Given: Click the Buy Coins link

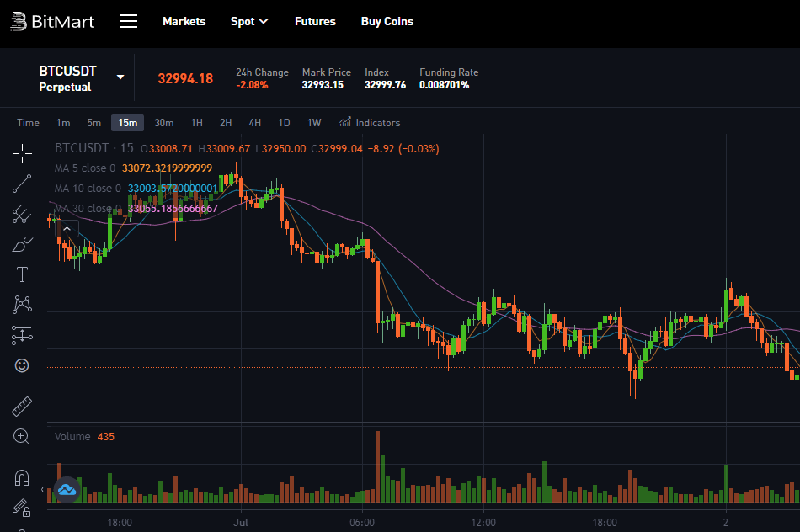Looking at the screenshot, I should (387, 21).
